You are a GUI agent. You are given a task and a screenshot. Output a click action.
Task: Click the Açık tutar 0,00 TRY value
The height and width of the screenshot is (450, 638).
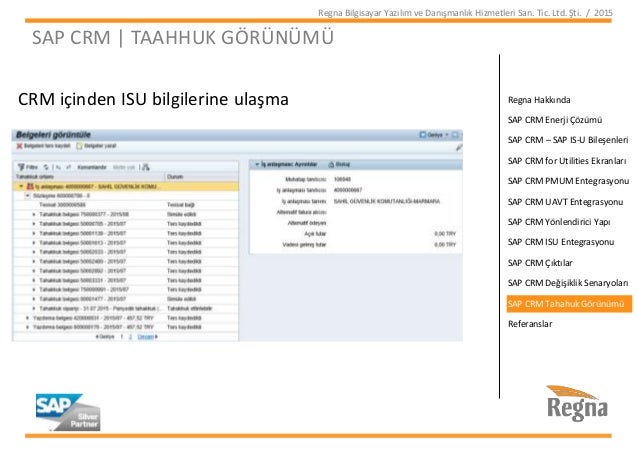pos(445,234)
